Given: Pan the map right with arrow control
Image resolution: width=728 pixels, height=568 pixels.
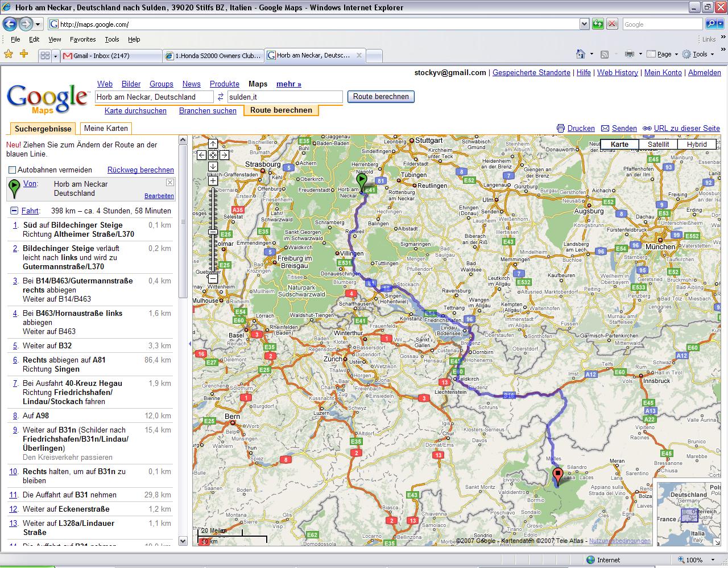Looking at the screenshot, I should tap(224, 155).
